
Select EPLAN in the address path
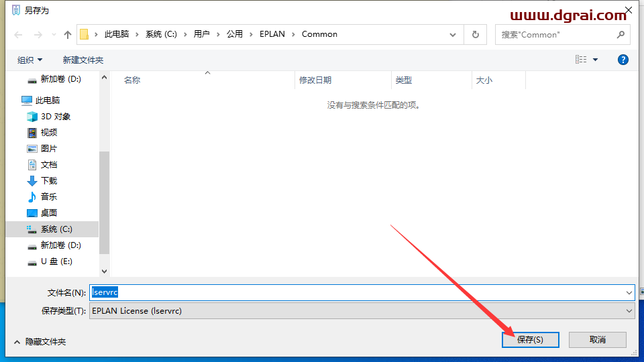pyautogui.click(x=272, y=34)
